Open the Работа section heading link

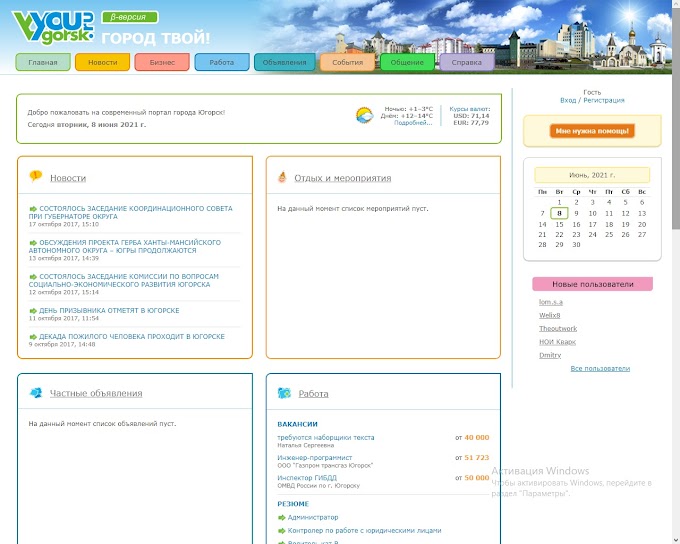point(313,393)
